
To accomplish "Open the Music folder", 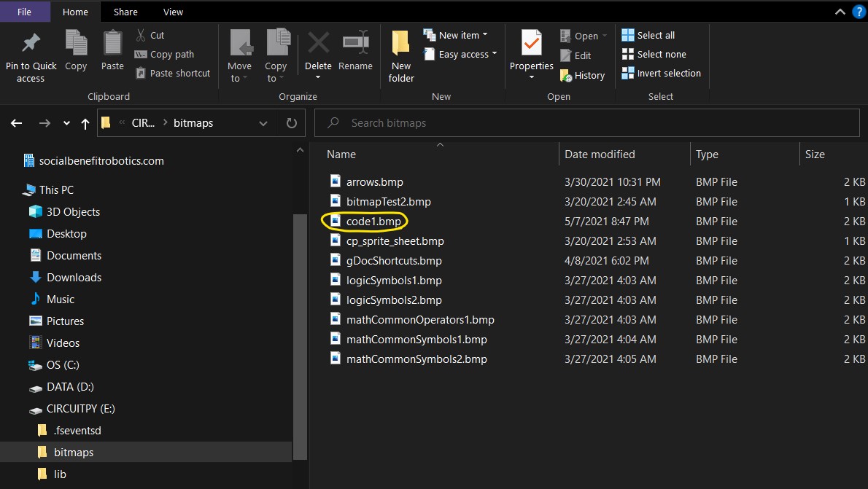I will pyautogui.click(x=52, y=300).
